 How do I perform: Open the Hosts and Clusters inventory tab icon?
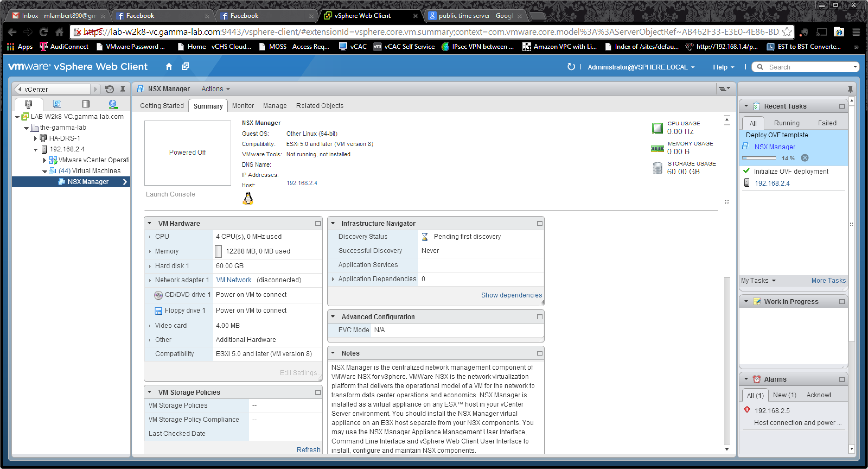[29, 104]
